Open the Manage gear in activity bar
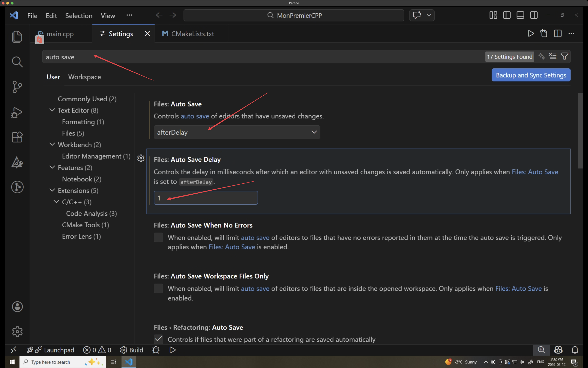This screenshot has height=368, width=588. click(x=17, y=332)
